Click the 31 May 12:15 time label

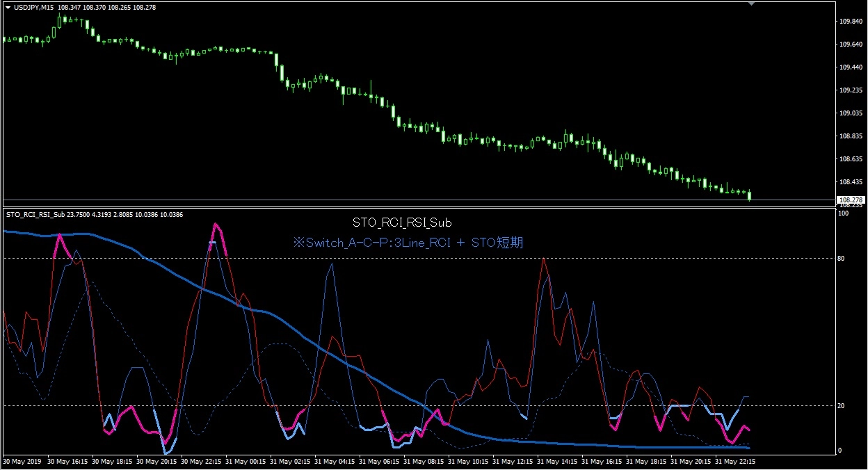[513, 461]
